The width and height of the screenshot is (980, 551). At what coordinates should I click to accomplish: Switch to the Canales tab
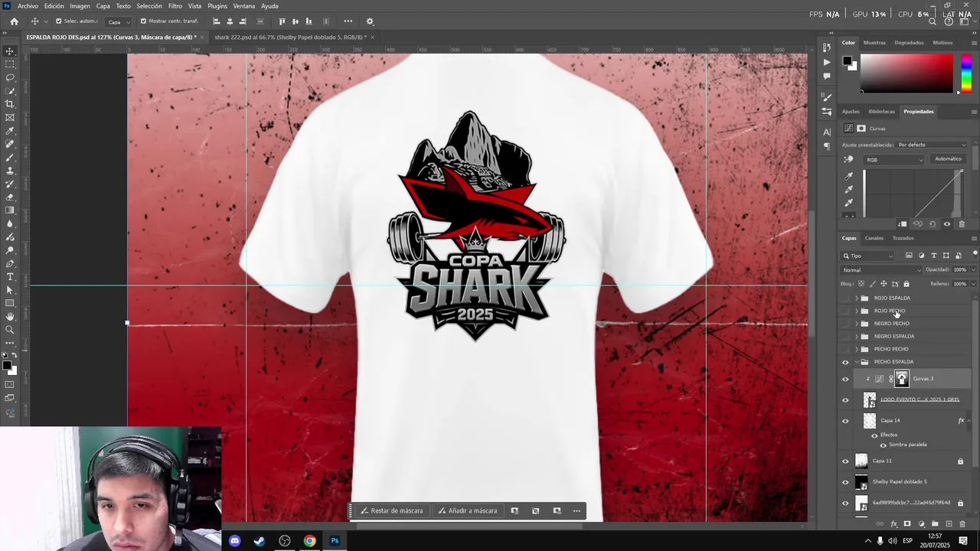pos(874,238)
